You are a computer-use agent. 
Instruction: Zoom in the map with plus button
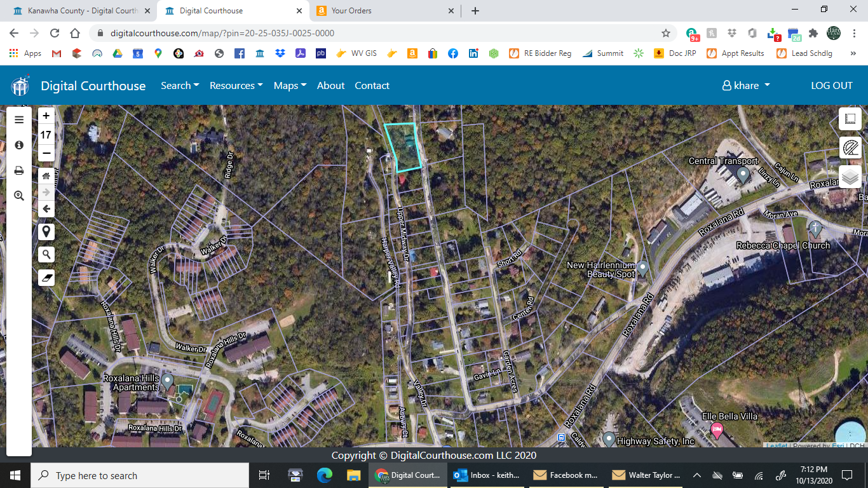point(46,116)
